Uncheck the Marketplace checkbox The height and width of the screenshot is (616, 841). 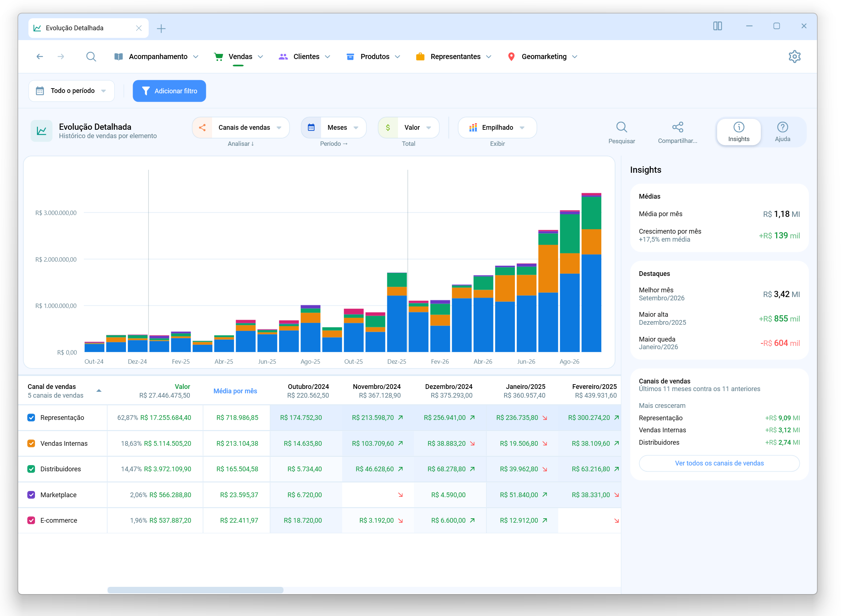click(31, 495)
